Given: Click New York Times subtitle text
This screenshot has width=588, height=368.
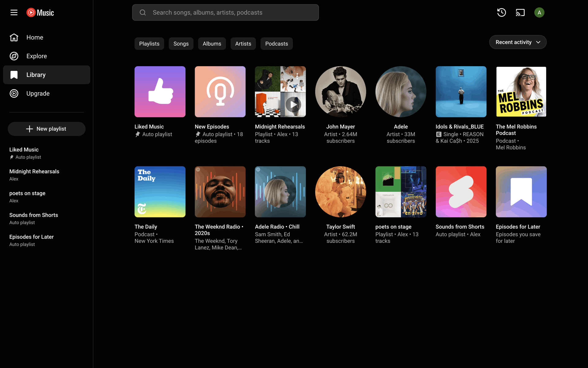Looking at the screenshot, I should coord(154,241).
